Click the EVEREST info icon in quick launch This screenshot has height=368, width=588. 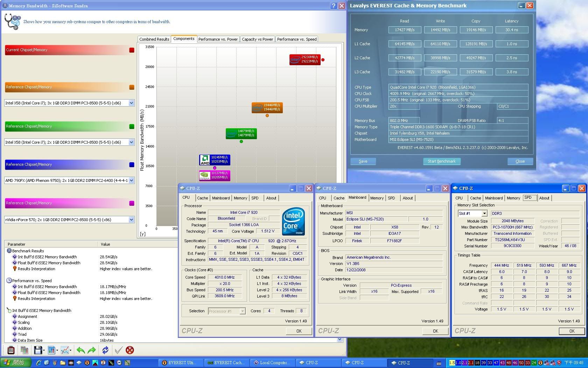pyautogui.click(x=87, y=363)
